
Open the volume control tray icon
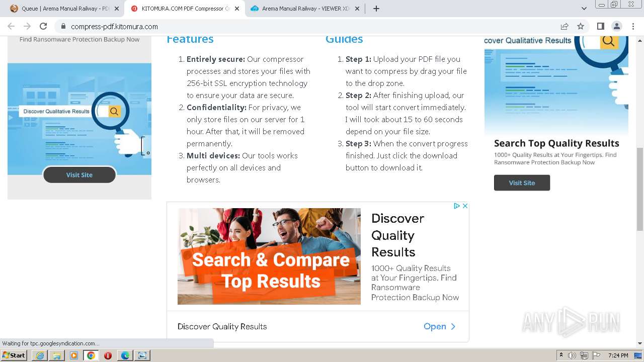[x=572, y=355]
